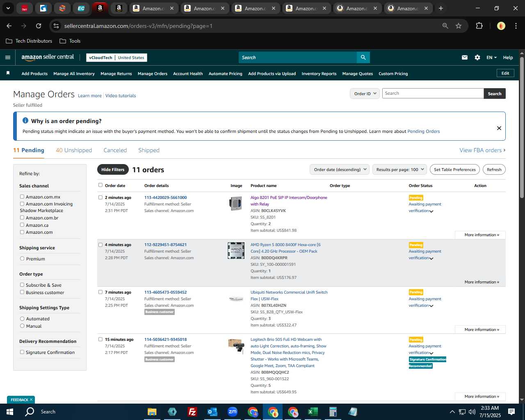Open the Chrome three-dot menu

pos(515,26)
